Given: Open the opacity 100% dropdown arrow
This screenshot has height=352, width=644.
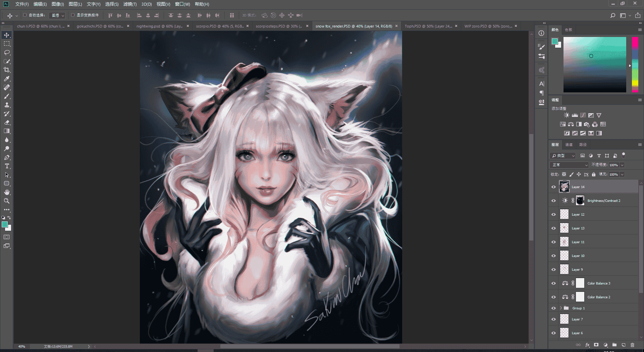Looking at the screenshot, I should 622,165.
